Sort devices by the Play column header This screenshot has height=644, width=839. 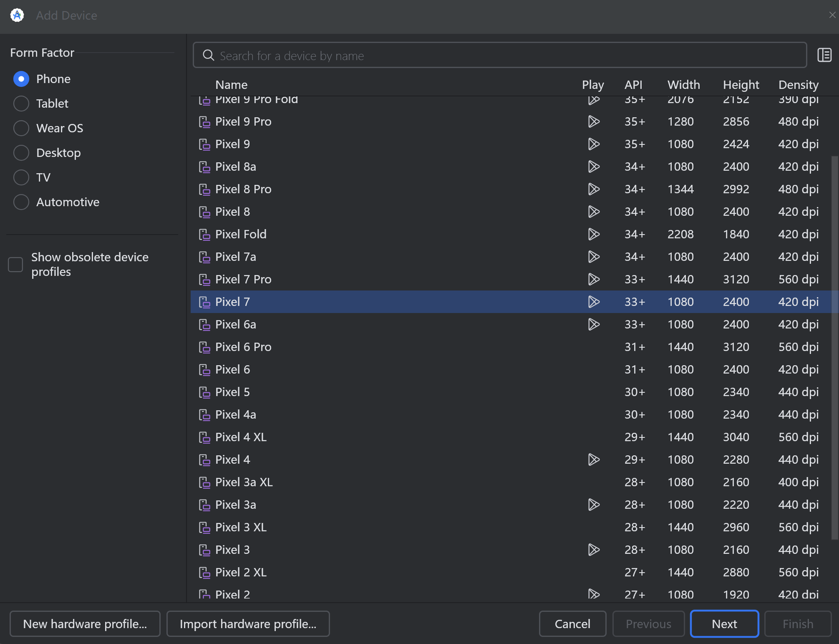click(593, 85)
